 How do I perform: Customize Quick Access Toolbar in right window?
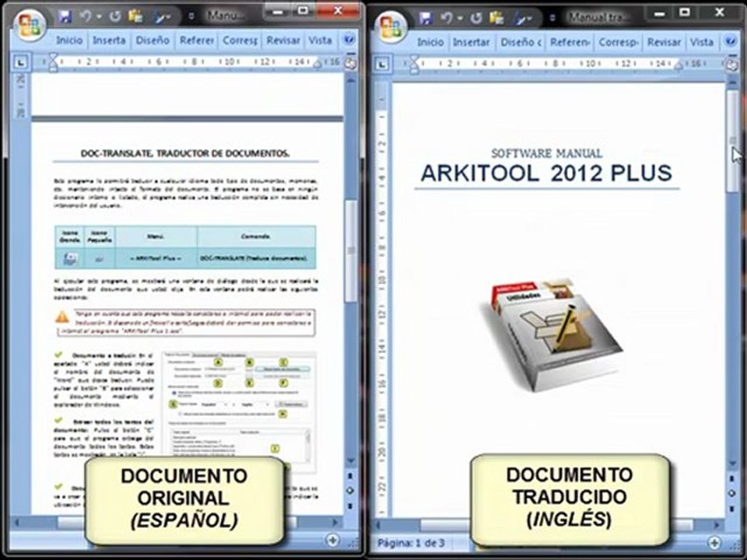(x=552, y=18)
